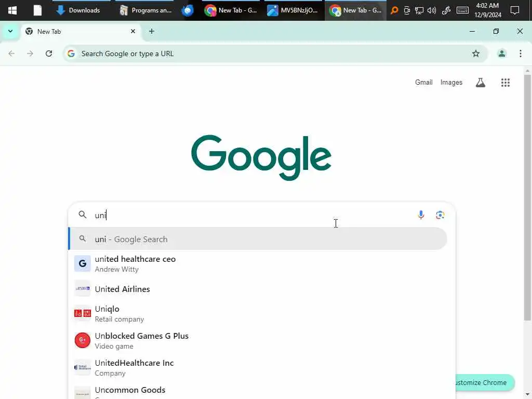Click the scrollbar down arrow

tap(527, 394)
